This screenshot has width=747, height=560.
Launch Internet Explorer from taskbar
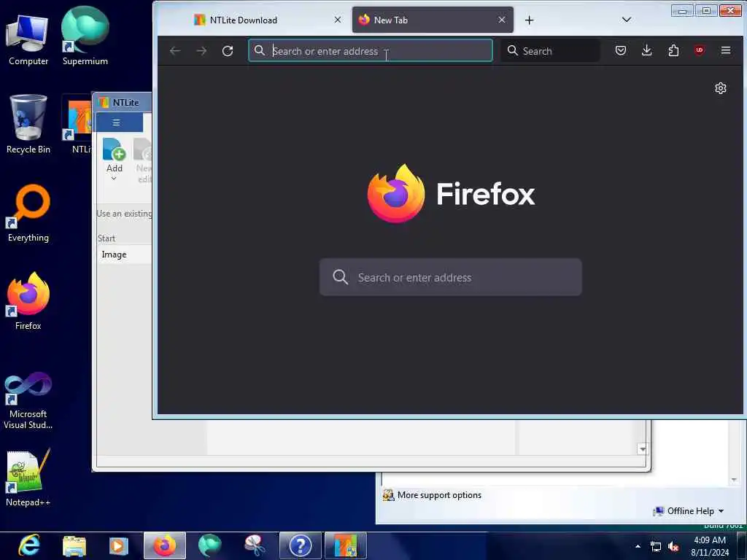[x=29, y=545]
